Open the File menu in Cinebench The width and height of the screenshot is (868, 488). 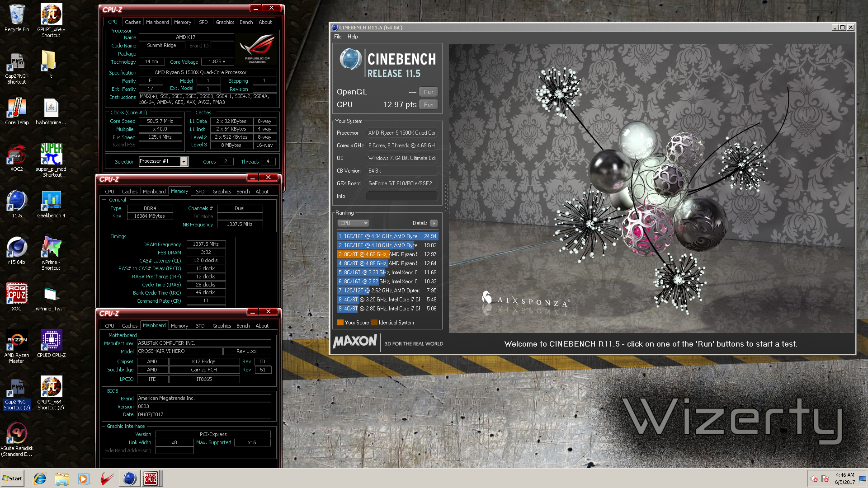[338, 37]
